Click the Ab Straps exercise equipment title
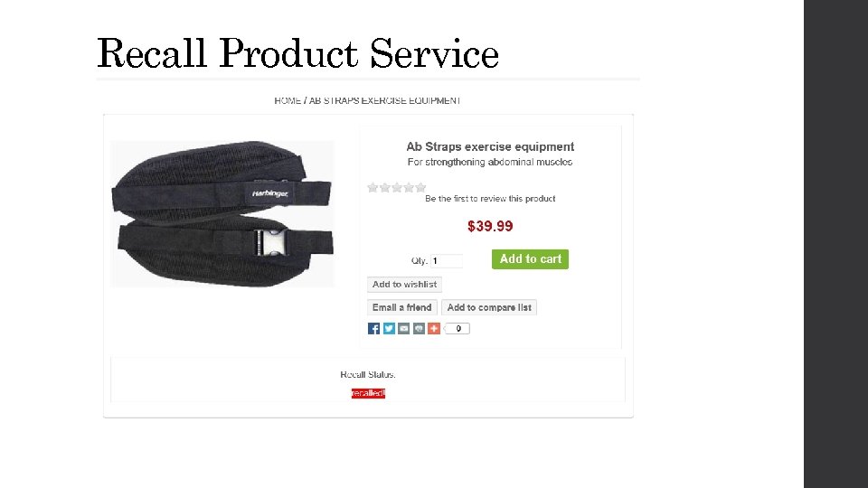 (x=490, y=146)
